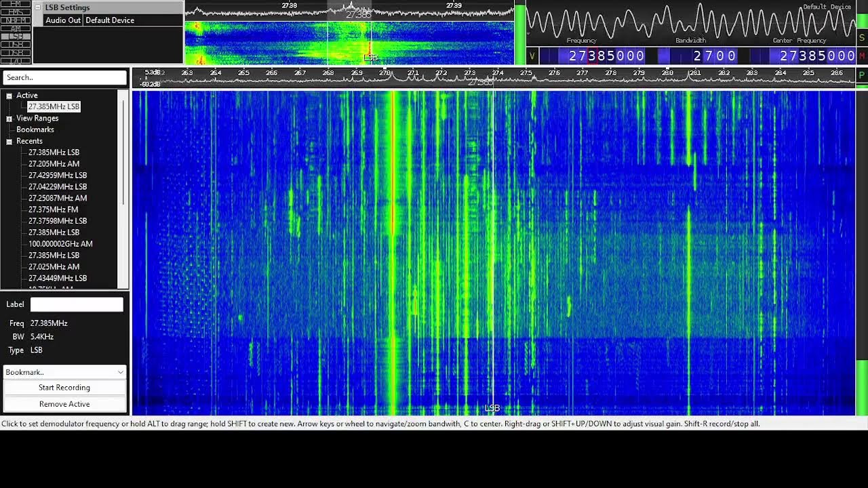Select recent entry 27.205MHz AM
This screenshot has width=868, height=488.
54,164
